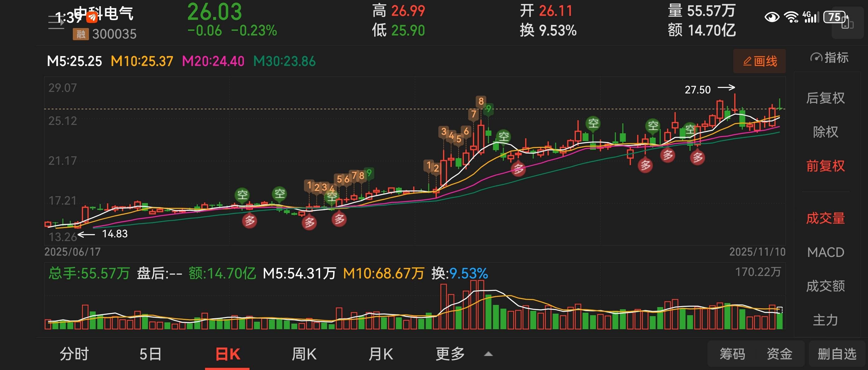Expand the 更多 period dropdown arrow
The height and width of the screenshot is (370, 868).
pos(488,354)
